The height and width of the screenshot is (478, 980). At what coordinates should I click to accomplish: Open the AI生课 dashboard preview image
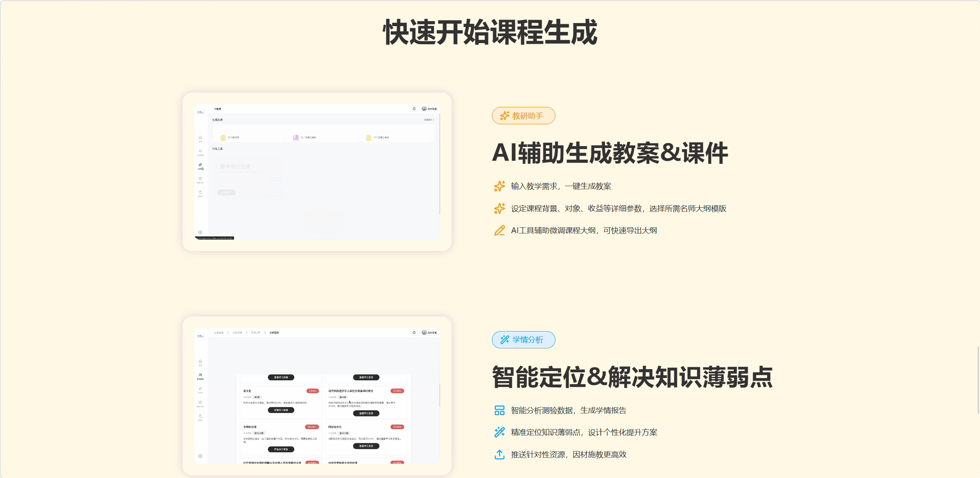coord(317,172)
